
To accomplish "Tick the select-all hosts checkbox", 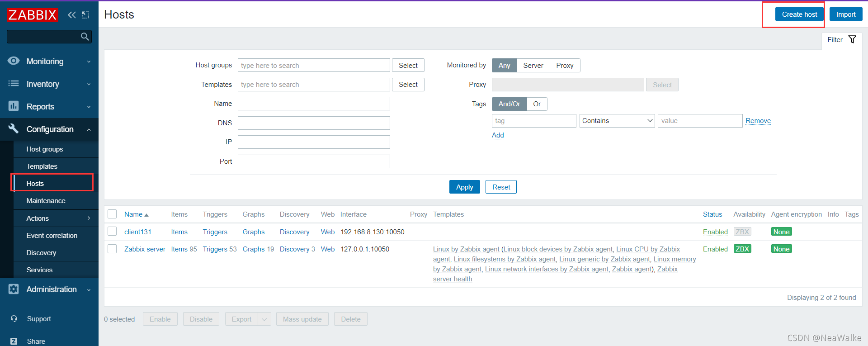I will click(113, 214).
